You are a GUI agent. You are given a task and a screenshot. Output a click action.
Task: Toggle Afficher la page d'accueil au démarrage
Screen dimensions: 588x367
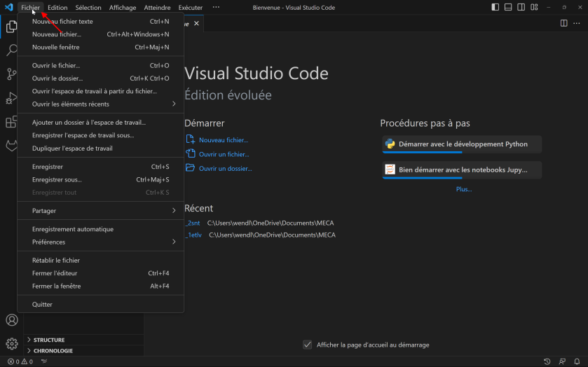click(307, 345)
